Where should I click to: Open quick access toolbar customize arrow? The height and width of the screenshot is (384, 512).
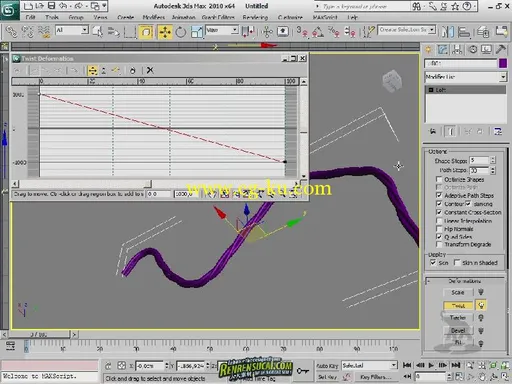(x=104, y=6)
